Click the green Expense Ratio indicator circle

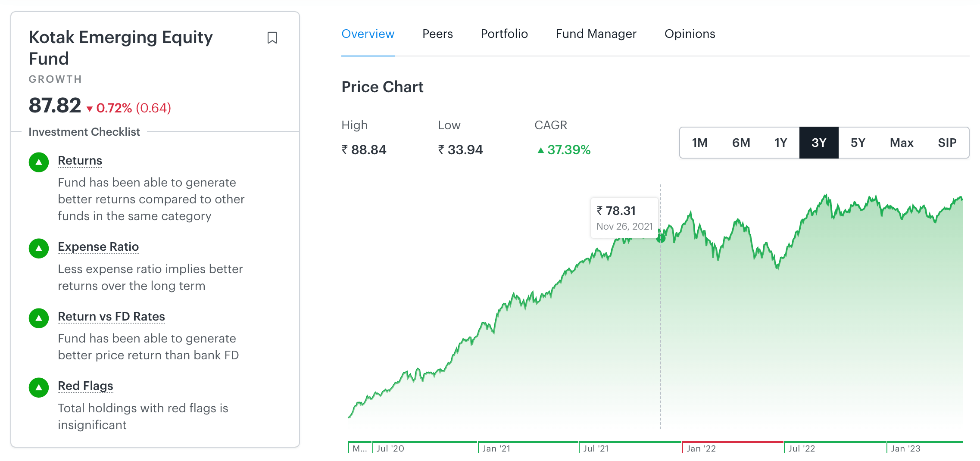coord(38,248)
